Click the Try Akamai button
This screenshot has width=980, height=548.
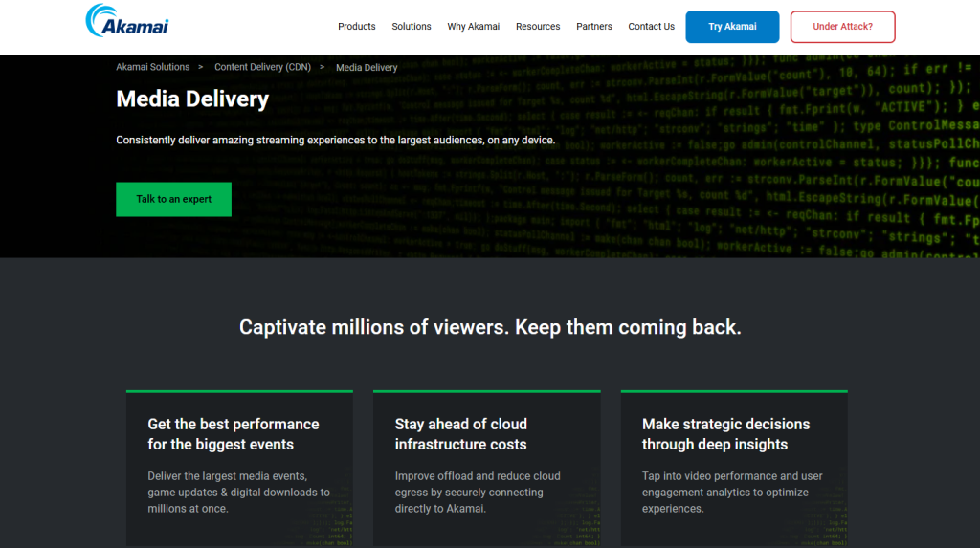coord(732,27)
